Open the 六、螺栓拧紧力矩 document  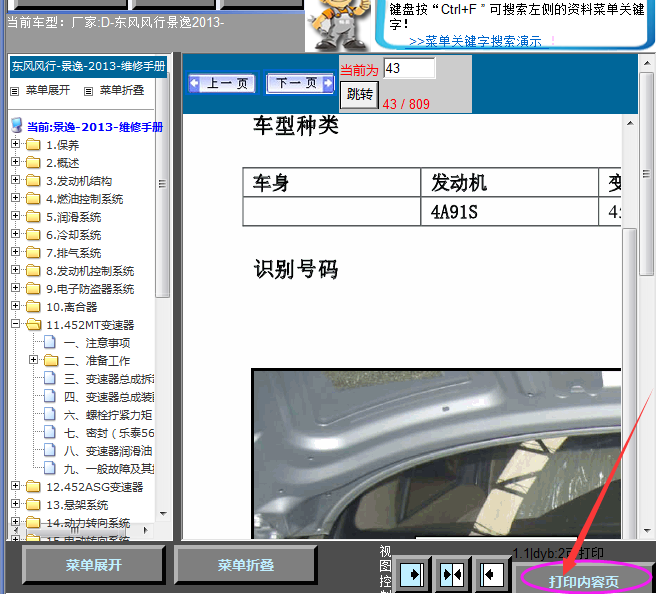(x=108, y=415)
